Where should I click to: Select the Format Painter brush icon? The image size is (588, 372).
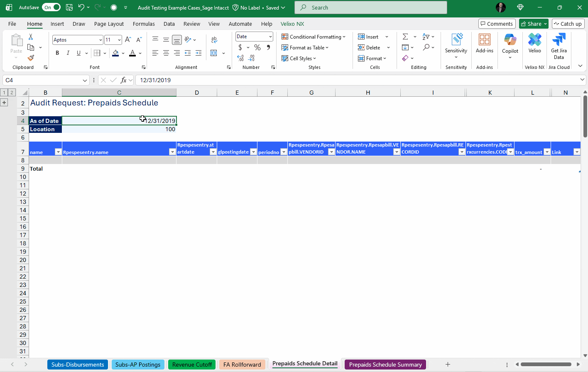tap(31, 58)
